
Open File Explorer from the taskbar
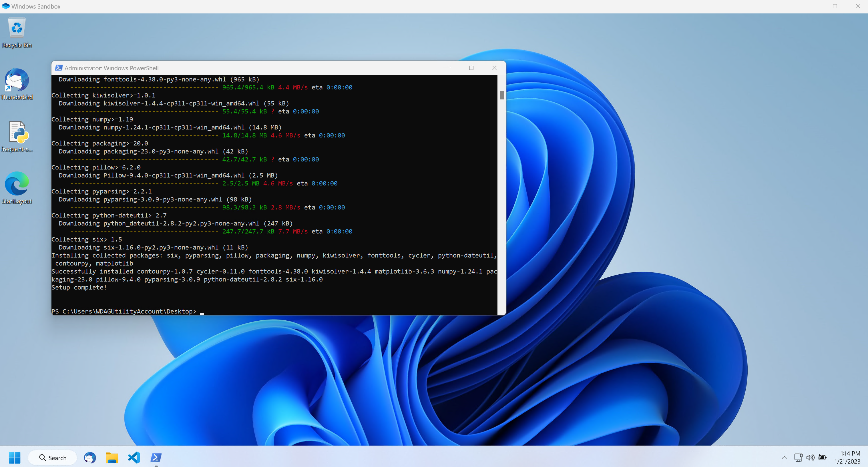pos(112,457)
